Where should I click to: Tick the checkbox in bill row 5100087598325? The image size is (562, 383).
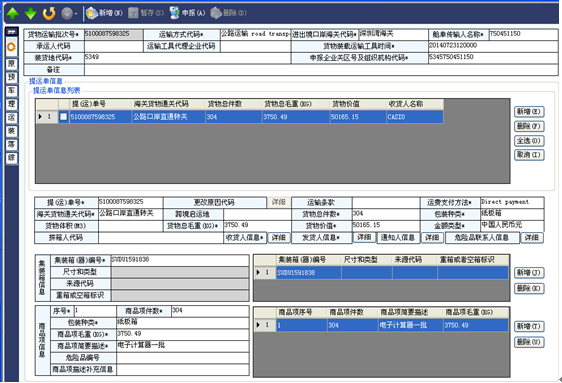pos(63,117)
